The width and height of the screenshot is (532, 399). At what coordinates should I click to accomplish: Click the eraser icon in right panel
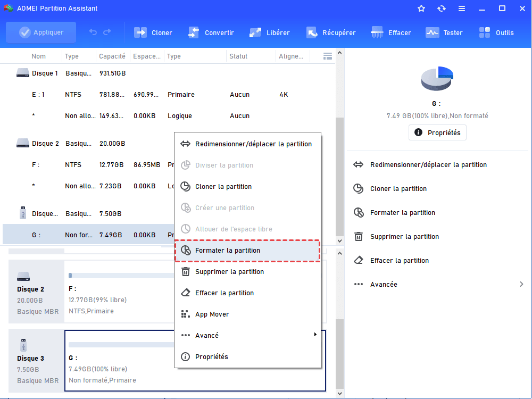click(x=358, y=261)
